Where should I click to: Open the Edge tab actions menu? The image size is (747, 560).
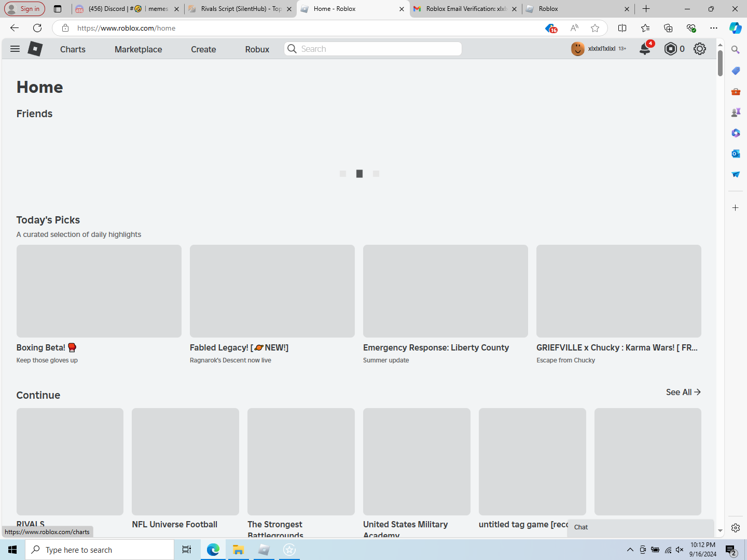tap(58, 9)
